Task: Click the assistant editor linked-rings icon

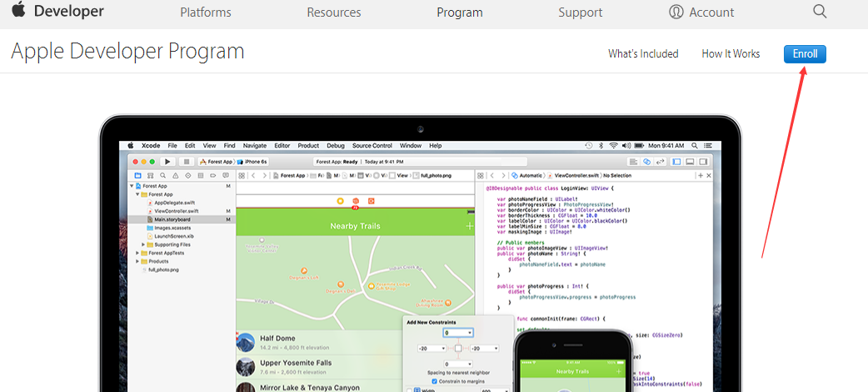Action: 647,161
